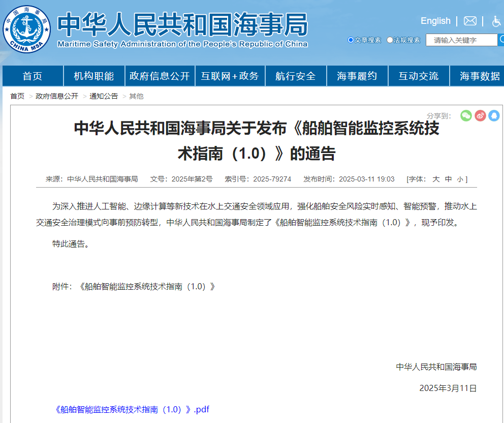Select the 法规搜索 radio button

390,40
